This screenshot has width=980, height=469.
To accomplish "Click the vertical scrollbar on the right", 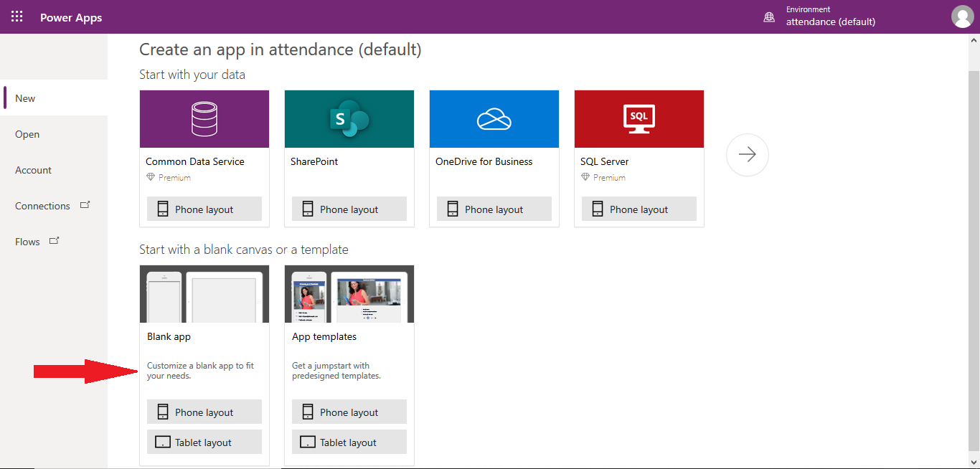I will click(x=975, y=86).
